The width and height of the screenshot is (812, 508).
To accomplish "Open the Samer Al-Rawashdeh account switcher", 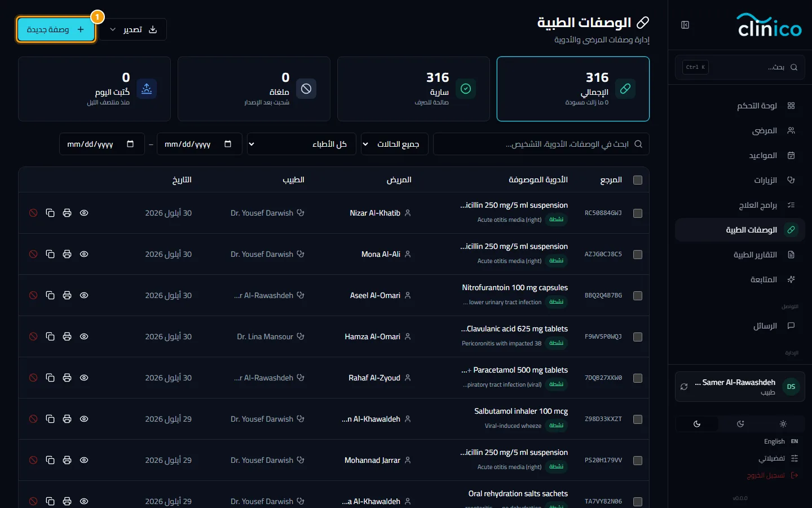I will pos(740,387).
